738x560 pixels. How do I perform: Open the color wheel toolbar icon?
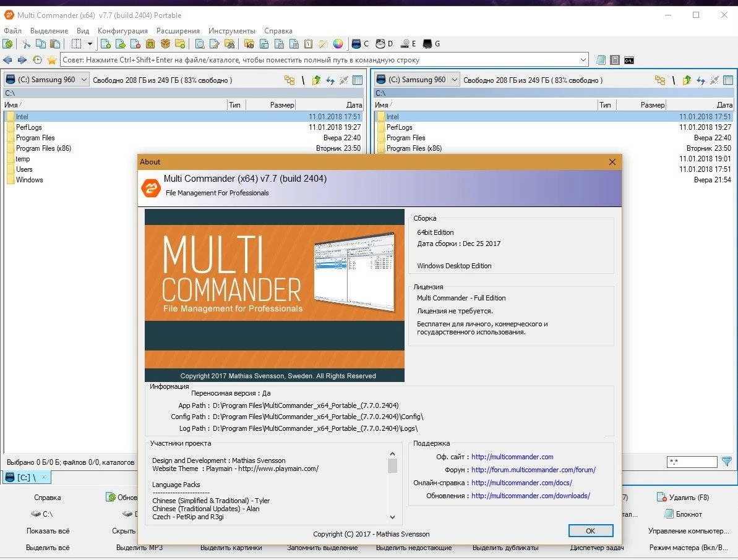(338, 44)
